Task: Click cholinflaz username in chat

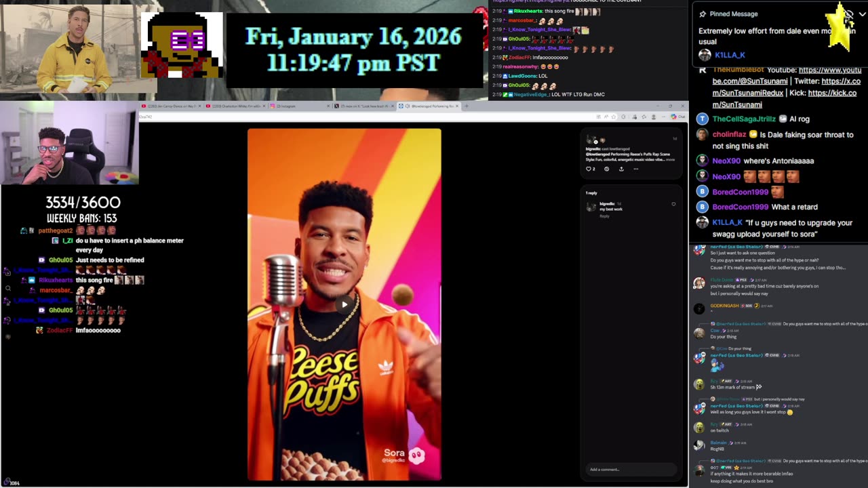Action: [729, 134]
